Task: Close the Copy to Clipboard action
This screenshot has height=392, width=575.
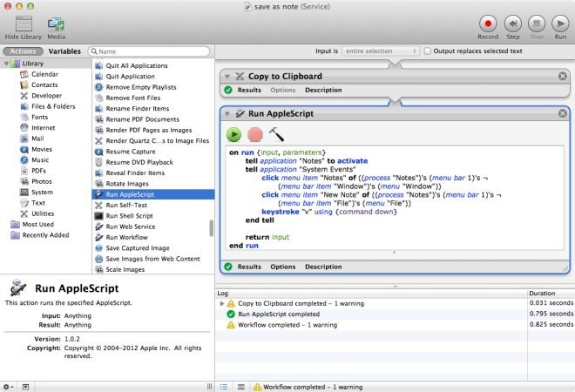Action: click(563, 76)
